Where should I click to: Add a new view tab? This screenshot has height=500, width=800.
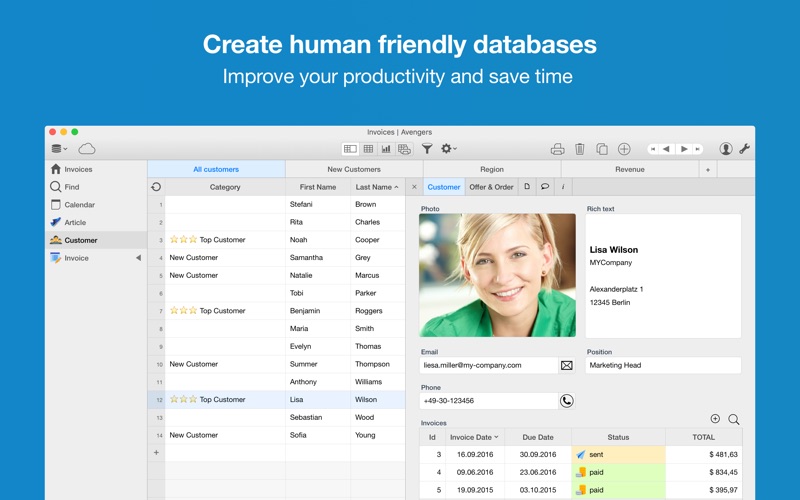tap(708, 169)
